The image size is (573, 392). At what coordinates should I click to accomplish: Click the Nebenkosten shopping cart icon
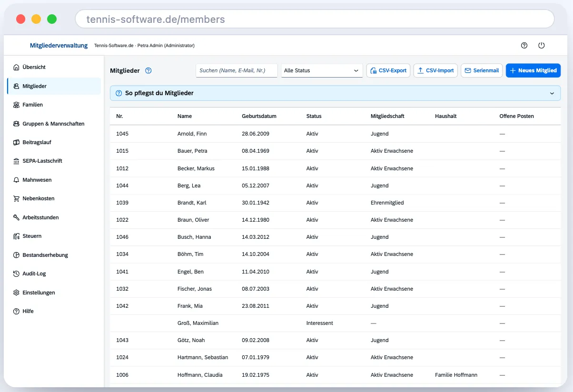coord(17,199)
